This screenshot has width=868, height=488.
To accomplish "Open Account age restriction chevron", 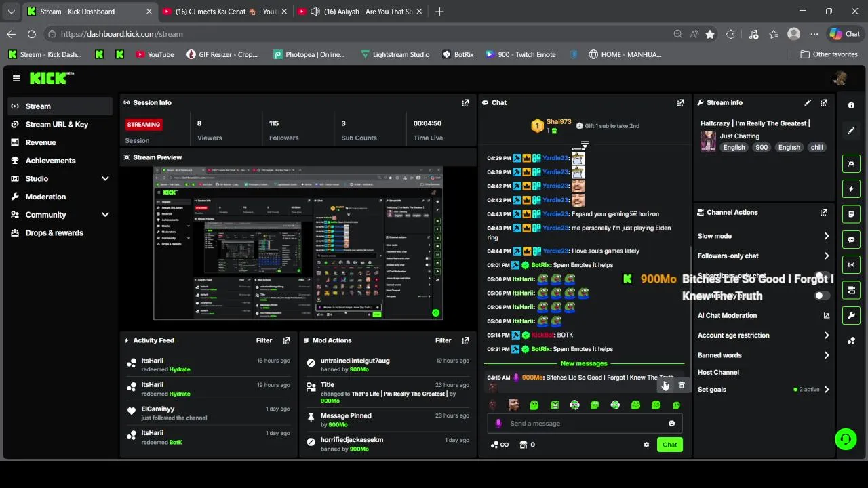I will pyautogui.click(x=826, y=335).
